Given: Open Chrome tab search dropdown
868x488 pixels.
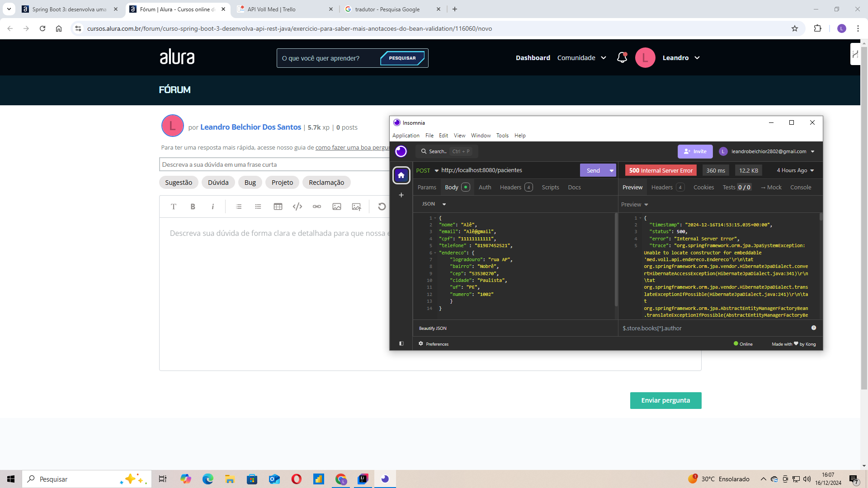Looking at the screenshot, I should coord(9,9).
